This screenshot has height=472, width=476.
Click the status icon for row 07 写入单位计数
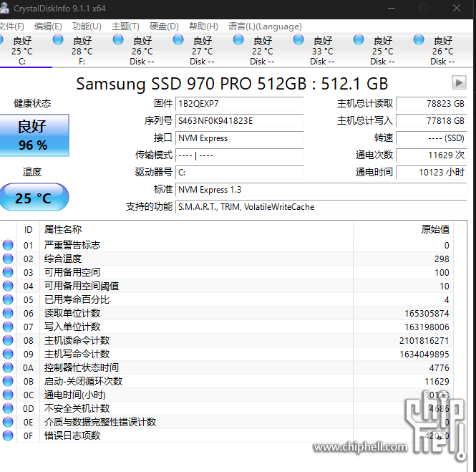(x=8, y=327)
